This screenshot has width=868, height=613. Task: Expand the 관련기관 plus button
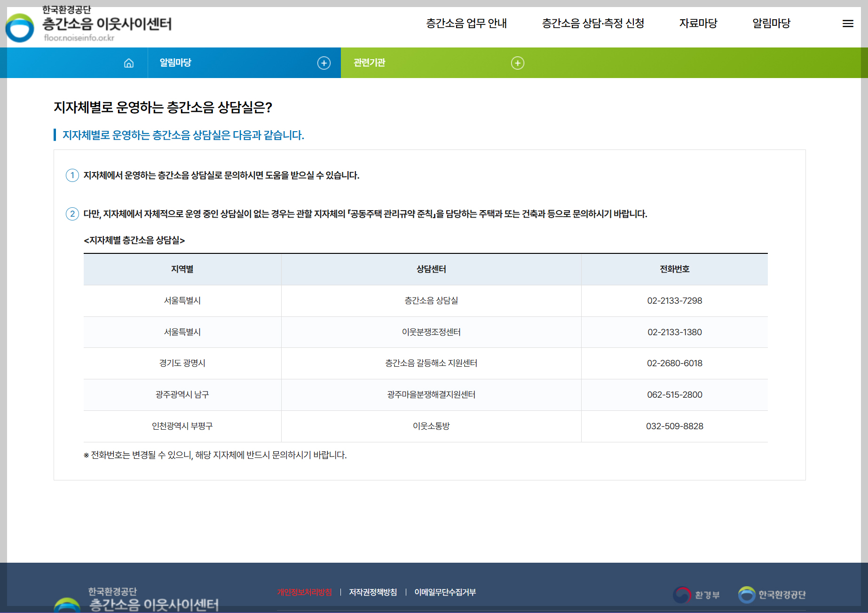[x=518, y=63]
